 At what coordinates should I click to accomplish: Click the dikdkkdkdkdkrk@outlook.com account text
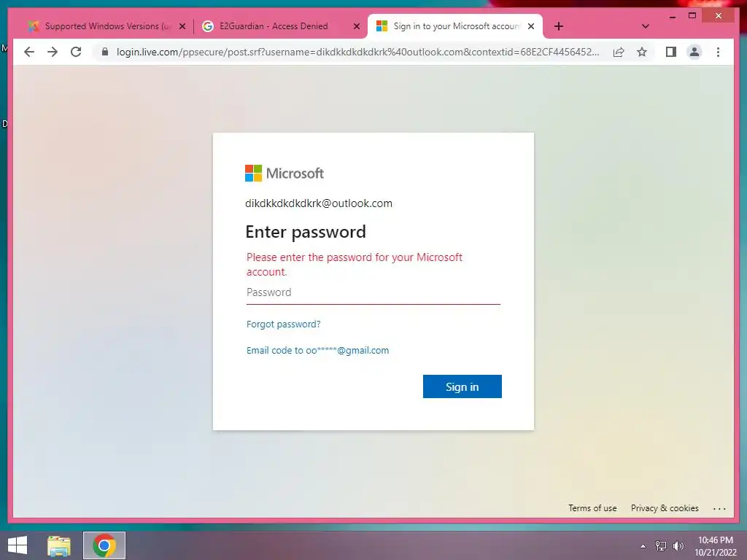tap(319, 203)
